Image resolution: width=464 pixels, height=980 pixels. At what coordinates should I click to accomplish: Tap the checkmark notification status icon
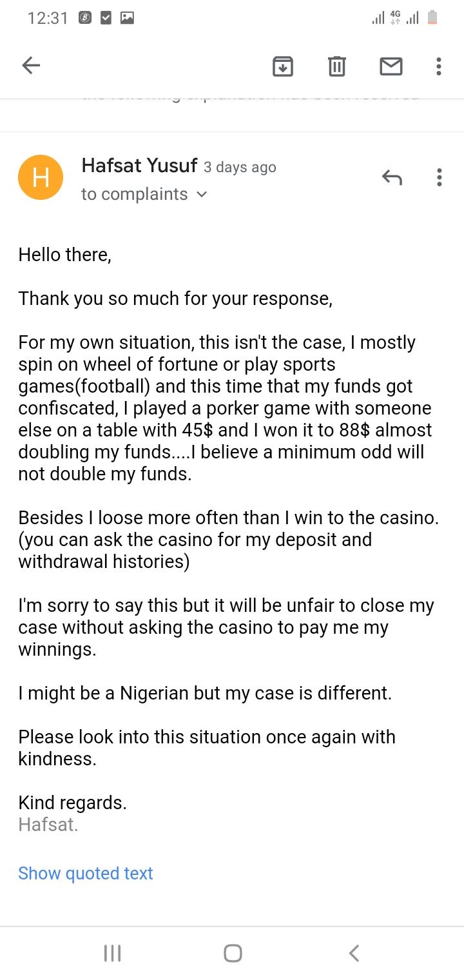(x=106, y=19)
